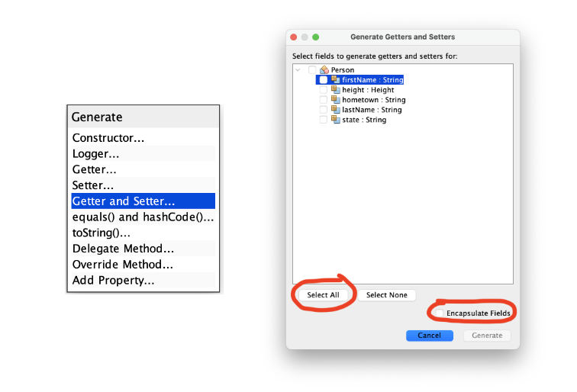Check the firstName : String checkbox
This screenshot has height=392, width=577.
click(323, 80)
